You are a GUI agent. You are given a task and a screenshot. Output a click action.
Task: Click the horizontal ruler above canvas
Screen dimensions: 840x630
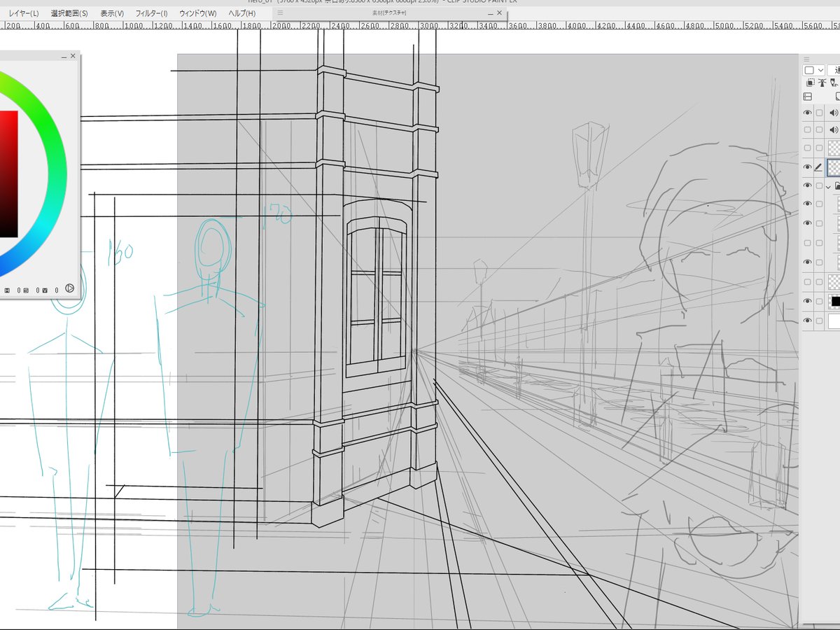pyautogui.click(x=420, y=25)
